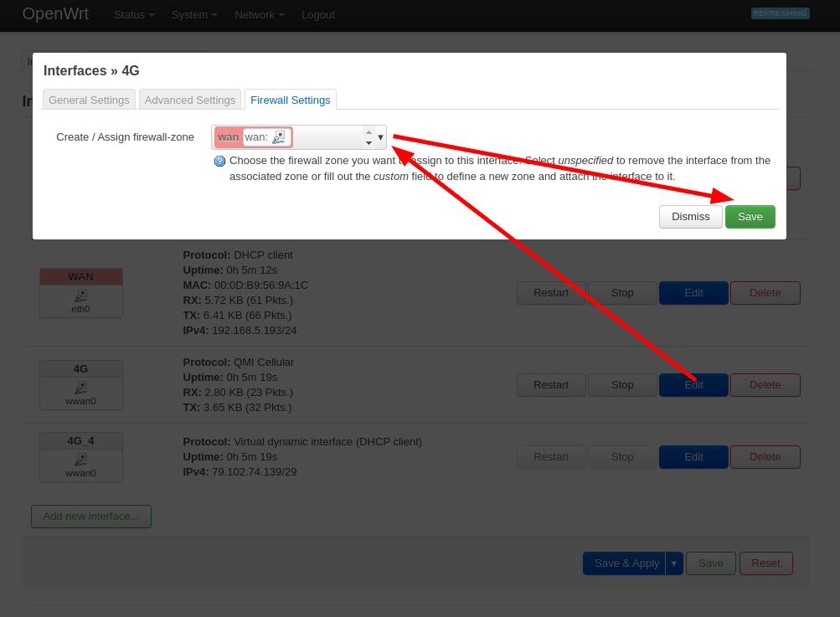The width and height of the screenshot is (840, 617).
Task: Save the 4G interface dialog
Action: tap(750, 217)
